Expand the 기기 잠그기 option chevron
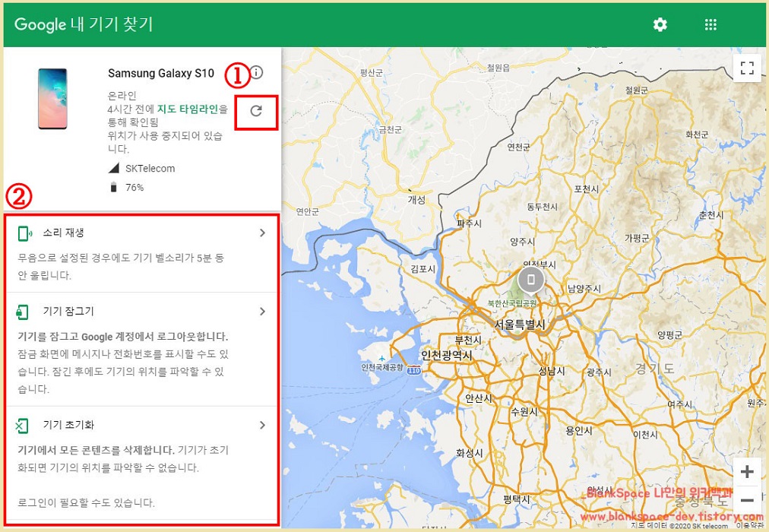 click(x=262, y=312)
